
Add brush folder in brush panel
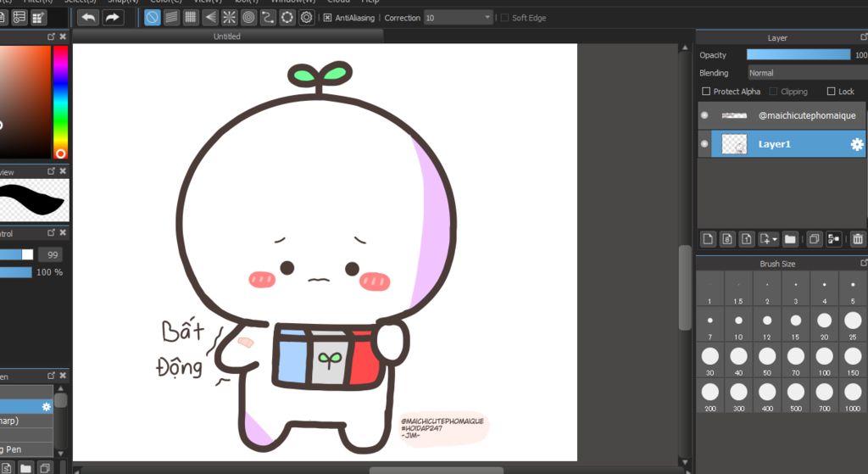pos(25,468)
